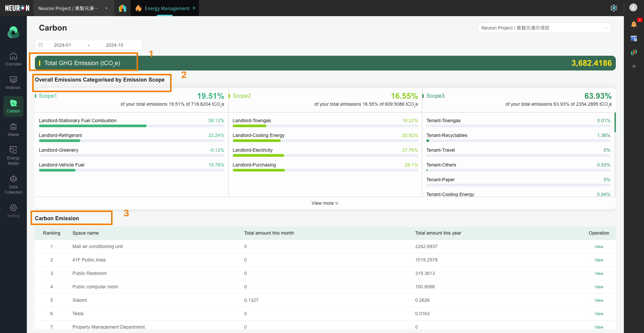Open the notifications bell icon
Viewport: 644px width, 333px height.
click(634, 24)
